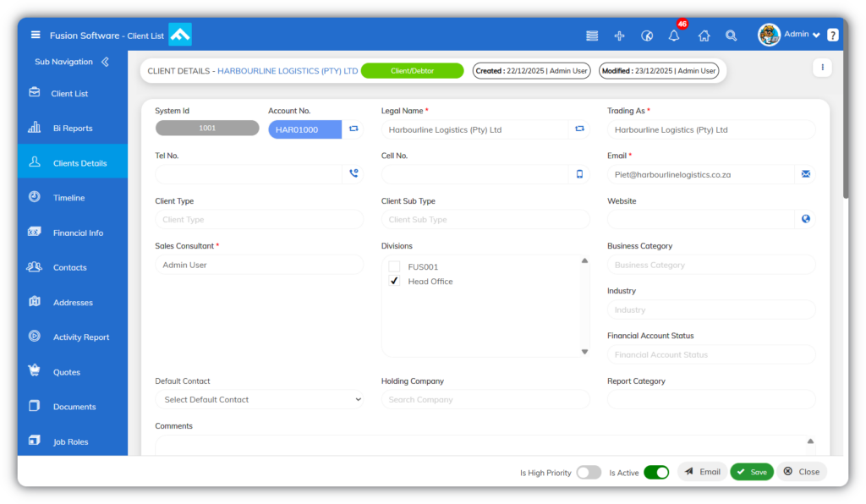Image resolution: width=866 pixels, height=504 pixels.
Task: Click inside the Holding Company search field
Action: pyautogui.click(x=485, y=400)
